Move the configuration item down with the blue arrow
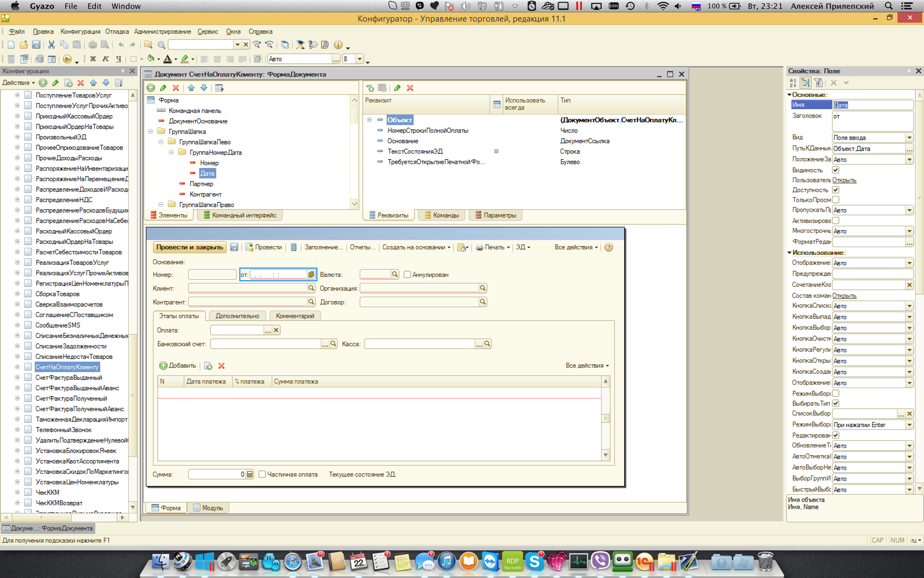The image size is (924, 578). (106, 83)
